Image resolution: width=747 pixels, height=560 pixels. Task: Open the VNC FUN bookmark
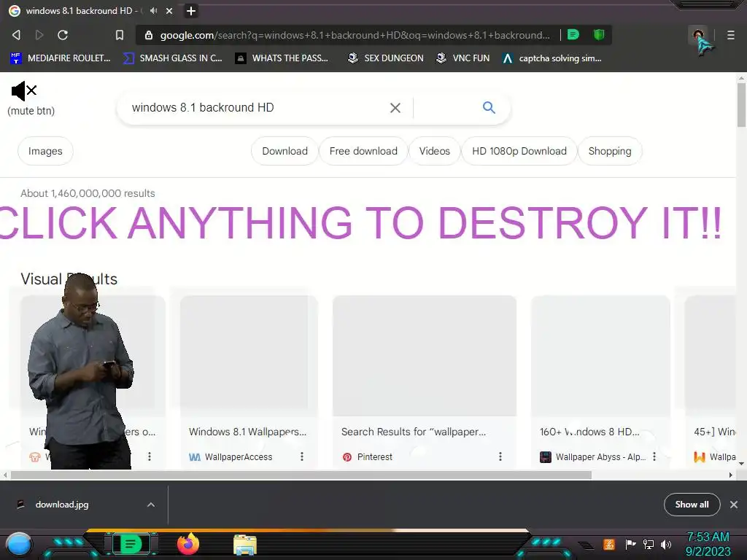pos(463,58)
